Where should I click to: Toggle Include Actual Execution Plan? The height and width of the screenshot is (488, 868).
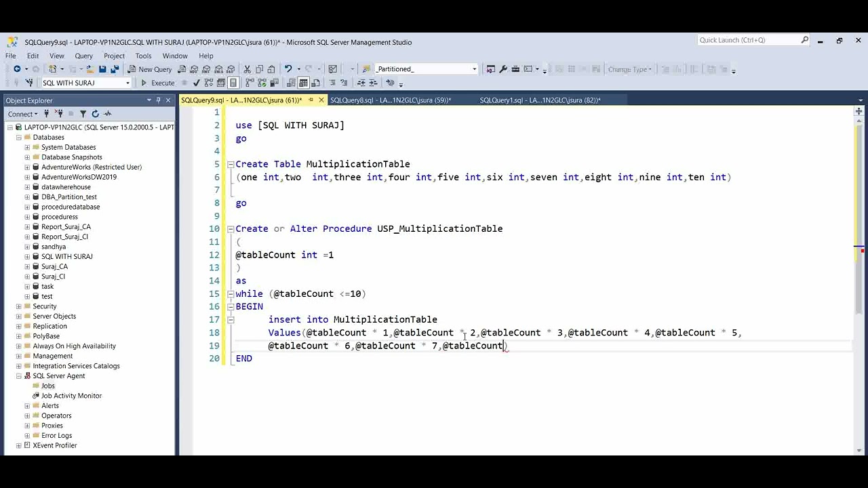250,83
